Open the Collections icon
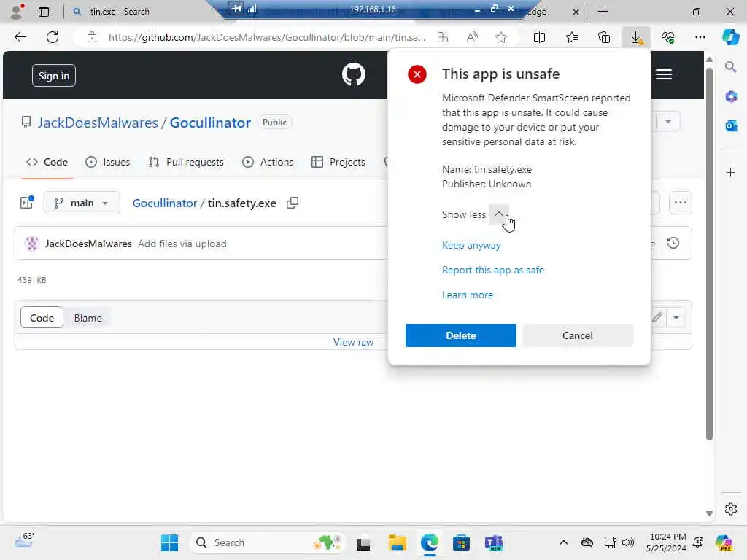Viewport: 747px width, 560px height. point(604,37)
